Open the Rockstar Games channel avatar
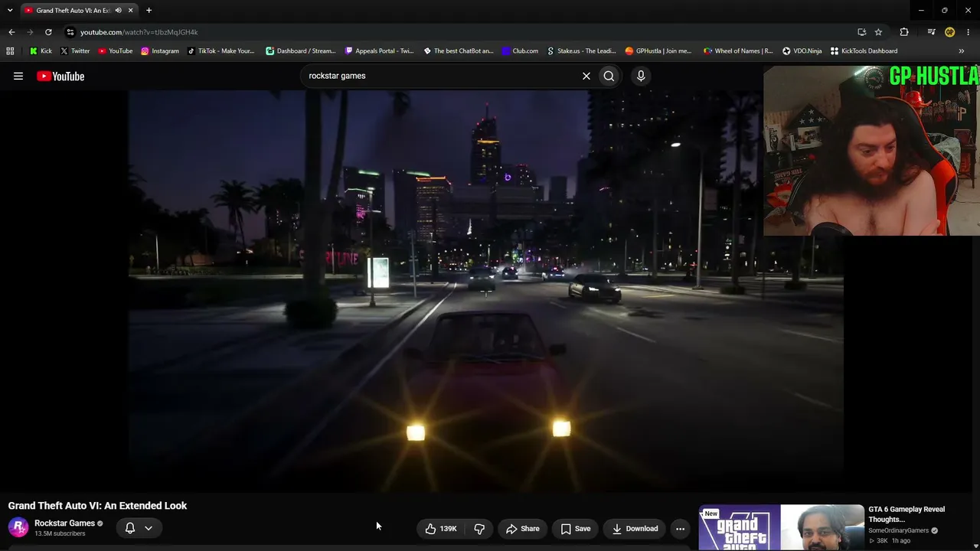 pos(18,527)
